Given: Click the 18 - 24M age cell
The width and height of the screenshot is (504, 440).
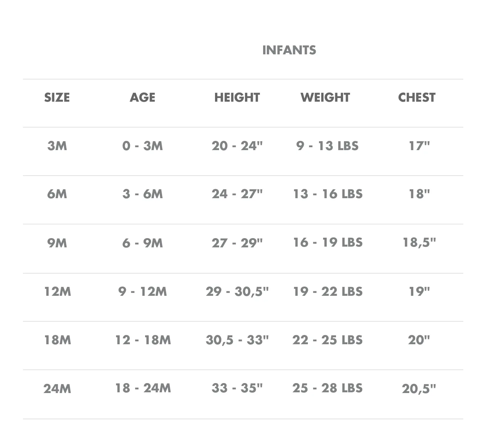Looking at the screenshot, I should [x=143, y=388].
